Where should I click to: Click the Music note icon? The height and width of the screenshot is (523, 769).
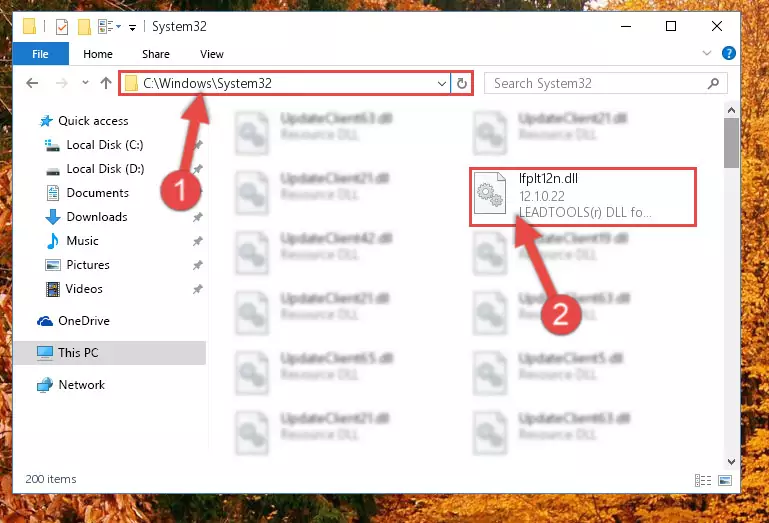tap(52, 241)
